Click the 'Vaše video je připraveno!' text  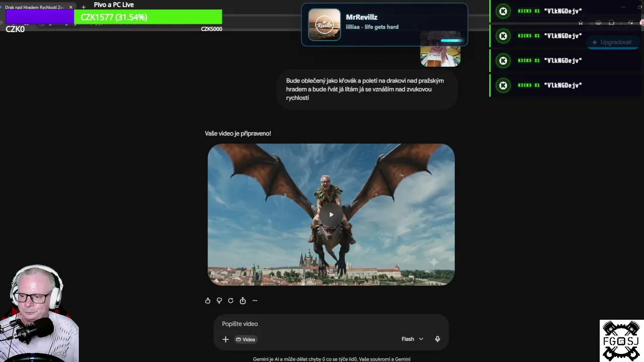tap(238, 133)
